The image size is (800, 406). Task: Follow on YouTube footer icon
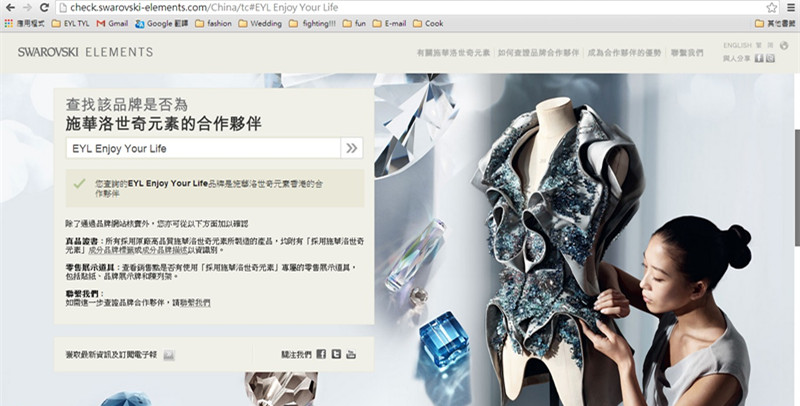(x=351, y=354)
